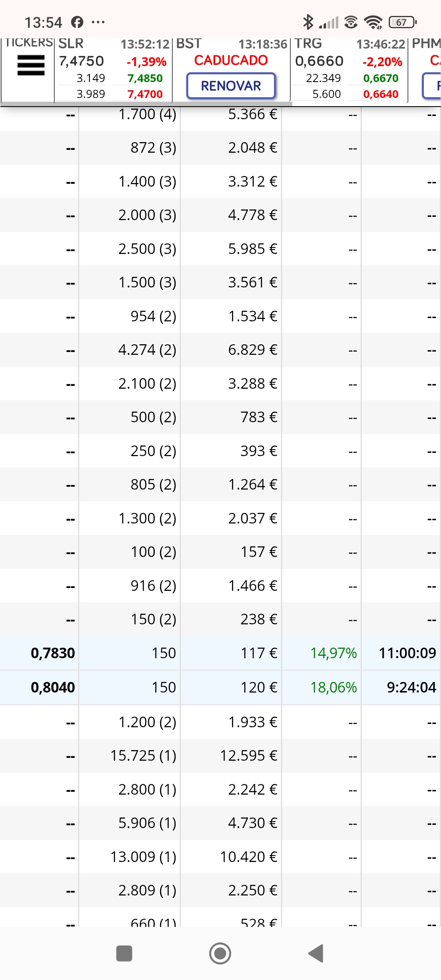441x980 pixels.
Task: Select the TRG ticker card
Action: tap(349, 70)
